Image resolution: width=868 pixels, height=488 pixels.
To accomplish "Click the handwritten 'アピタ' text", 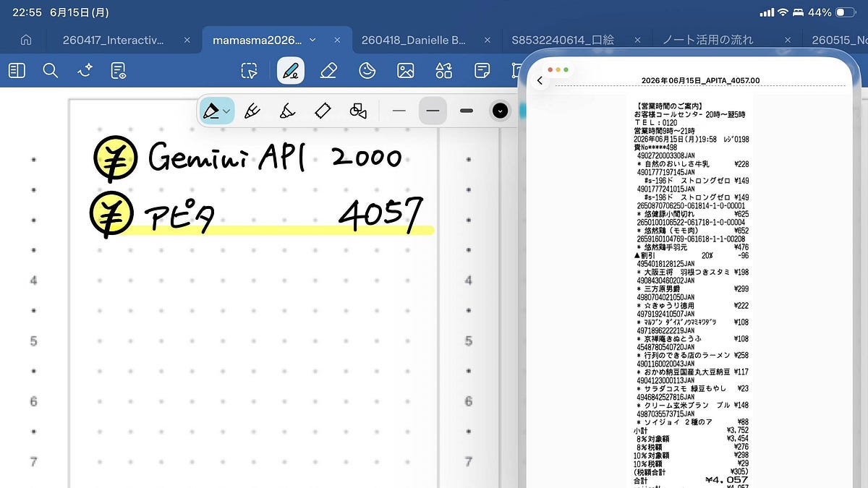I will pyautogui.click(x=180, y=215).
